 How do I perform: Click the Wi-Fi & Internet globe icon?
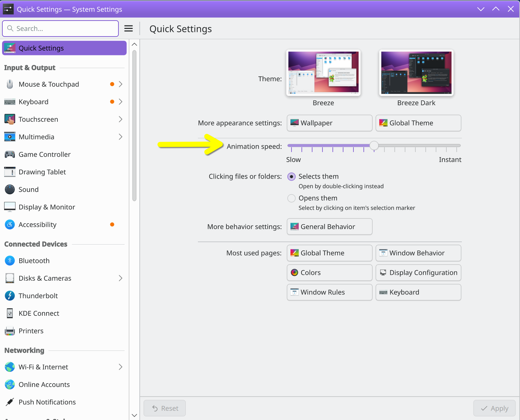click(10, 367)
